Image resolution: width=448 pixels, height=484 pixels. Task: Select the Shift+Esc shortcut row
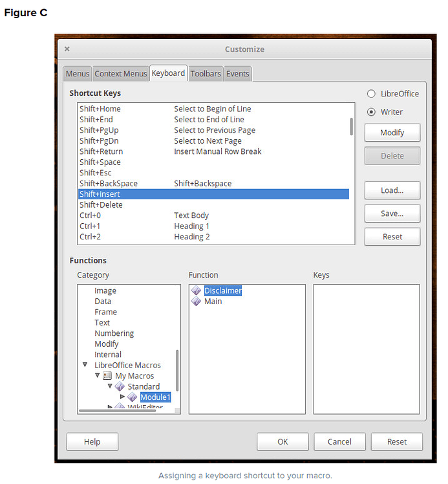(x=213, y=173)
